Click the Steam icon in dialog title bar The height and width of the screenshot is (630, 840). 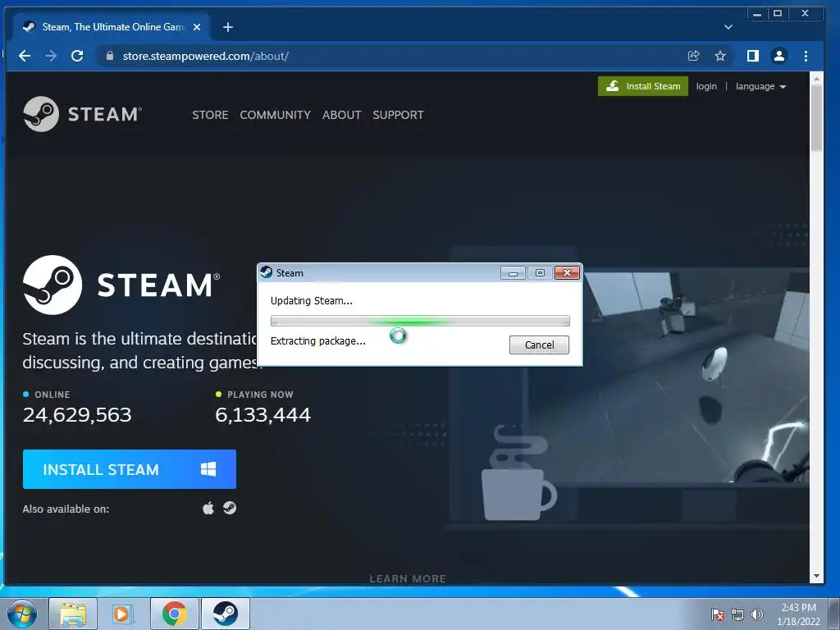click(267, 272)
